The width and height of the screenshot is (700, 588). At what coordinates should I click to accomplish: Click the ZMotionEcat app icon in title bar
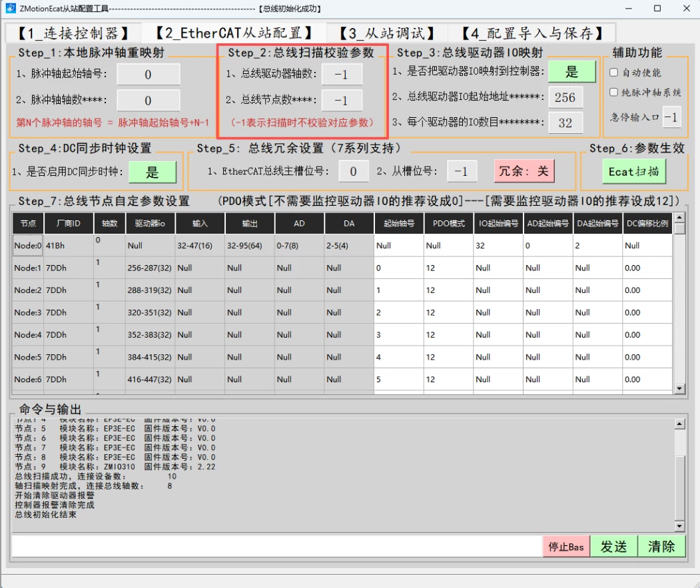coord(10,8)
